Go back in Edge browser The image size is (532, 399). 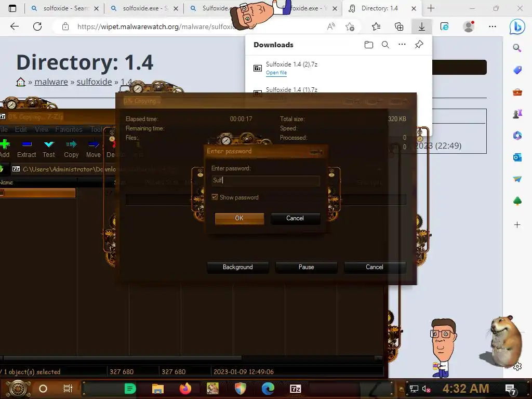point(14,26)
